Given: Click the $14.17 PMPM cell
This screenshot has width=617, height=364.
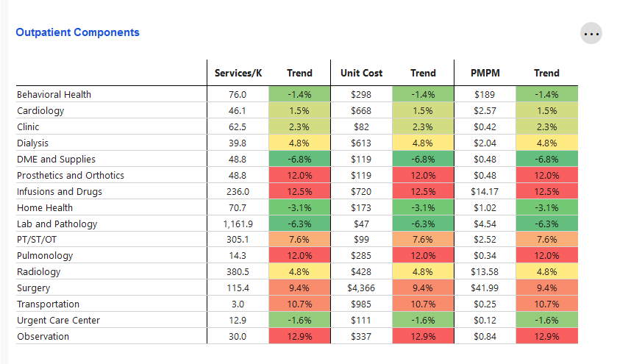Looking at the screenshot, I should (x=485, y=192).
